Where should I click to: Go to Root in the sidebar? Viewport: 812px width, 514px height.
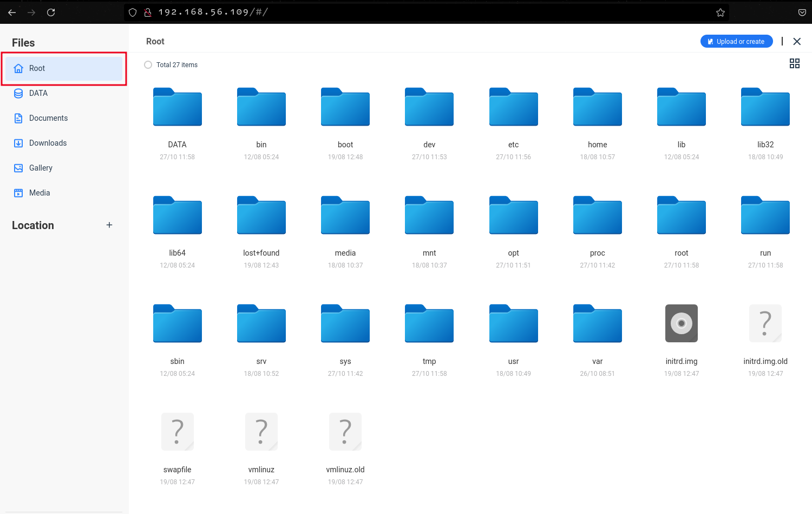click(64, 68)
